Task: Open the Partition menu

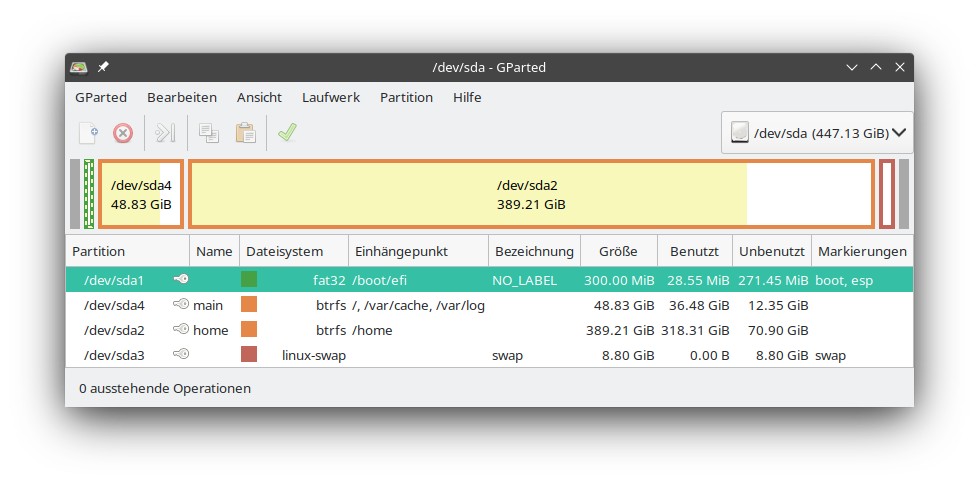Action: coord(406,97)
